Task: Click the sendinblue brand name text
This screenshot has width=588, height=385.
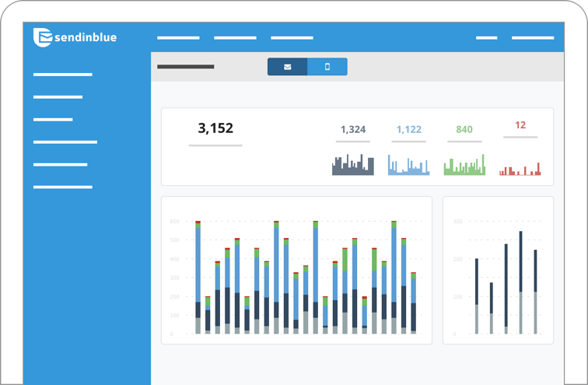Action: click(x=86, y=37)
